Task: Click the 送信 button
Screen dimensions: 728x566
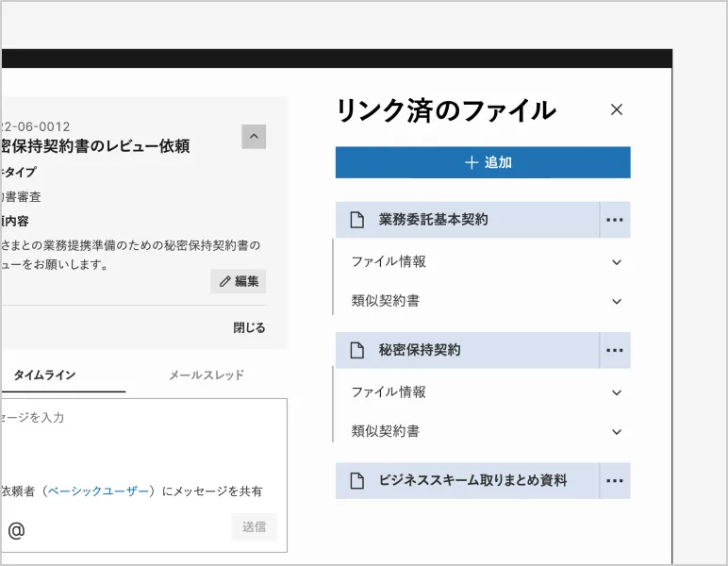Action: [254, 527]
